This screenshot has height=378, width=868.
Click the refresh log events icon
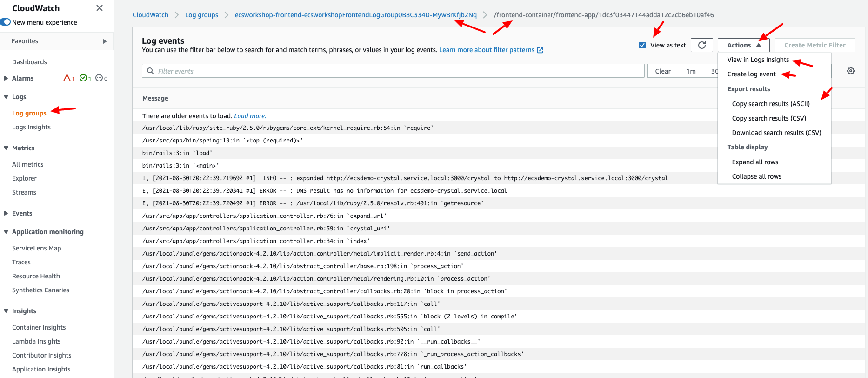click(702, 45)
